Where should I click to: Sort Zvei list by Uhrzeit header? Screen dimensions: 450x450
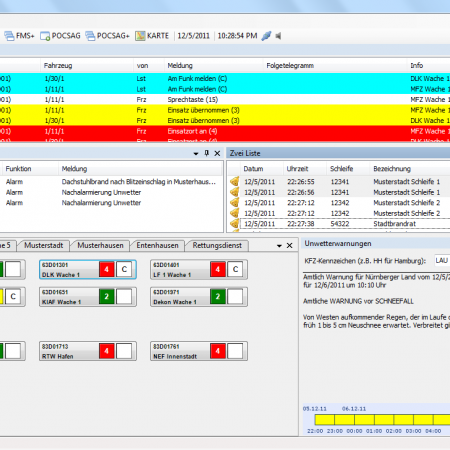(x=305, y=169)
